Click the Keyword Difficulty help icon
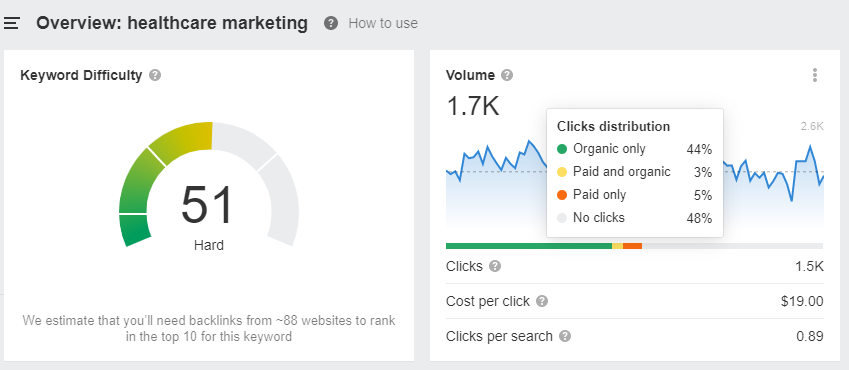The width and height of the screenshot is (849, 370). [155, 75]
